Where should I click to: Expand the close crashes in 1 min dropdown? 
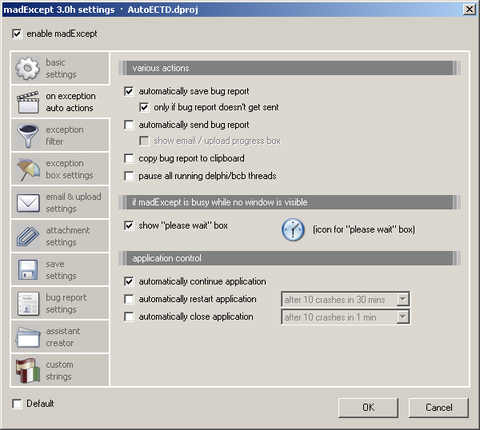pos(403,317)
